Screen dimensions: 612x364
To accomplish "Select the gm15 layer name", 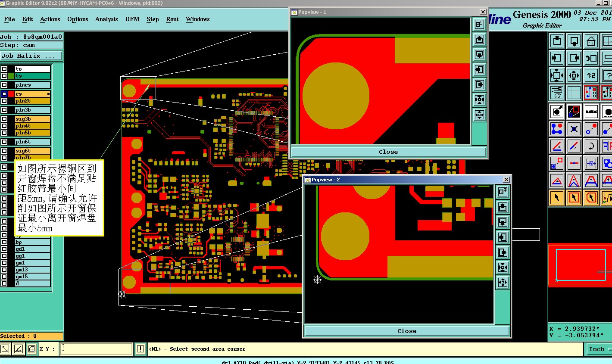I will click(33, 277).
